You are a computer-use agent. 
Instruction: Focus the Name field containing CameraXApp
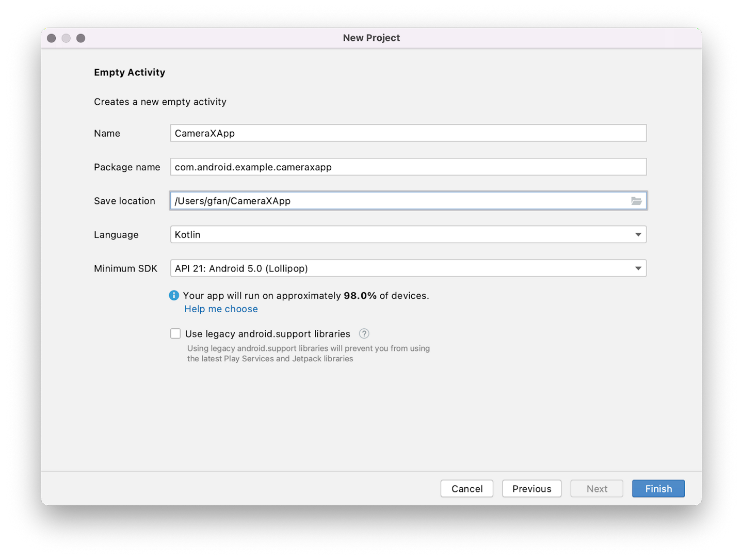pos(408,133)
